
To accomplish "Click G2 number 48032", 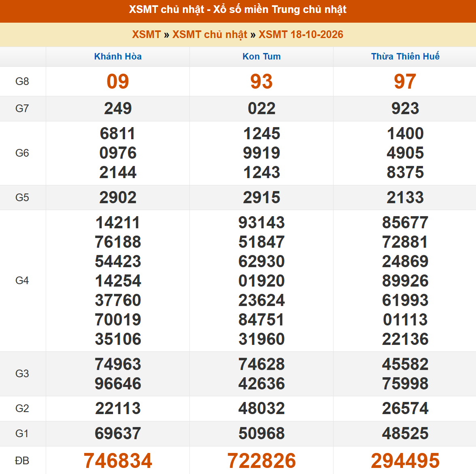I will point(261,408).
